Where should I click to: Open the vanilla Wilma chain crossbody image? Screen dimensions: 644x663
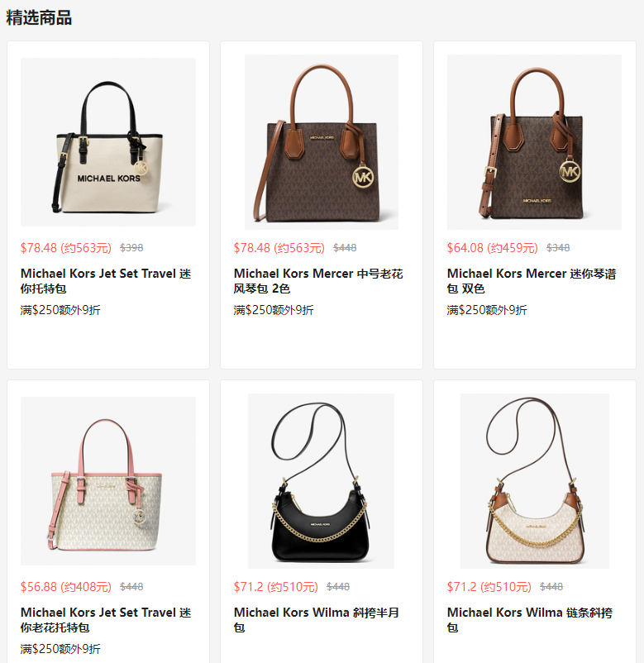click(x=535, y=481)
